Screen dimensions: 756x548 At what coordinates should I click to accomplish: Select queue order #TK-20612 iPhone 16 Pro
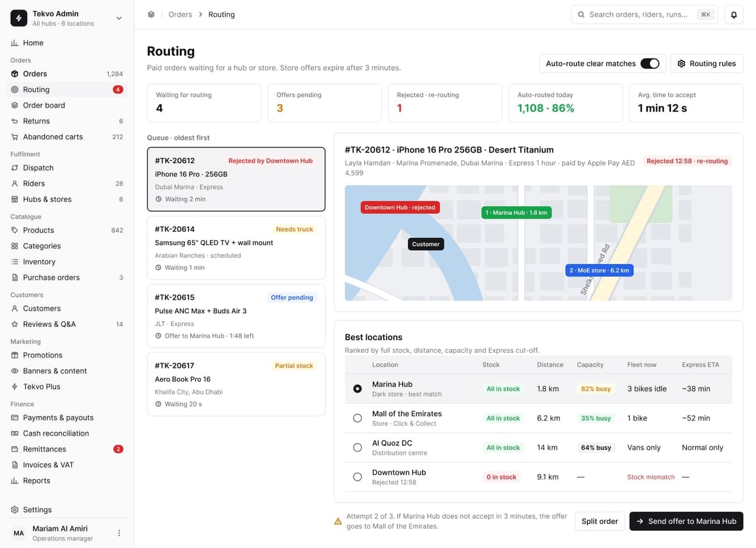pyautogui.click(x=236, y=180)
